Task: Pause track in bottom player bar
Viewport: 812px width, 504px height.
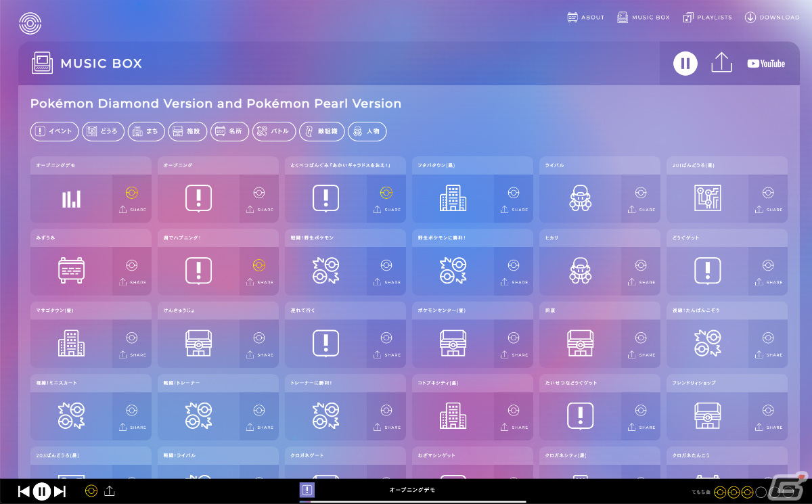Action: (x=42, y=491)
